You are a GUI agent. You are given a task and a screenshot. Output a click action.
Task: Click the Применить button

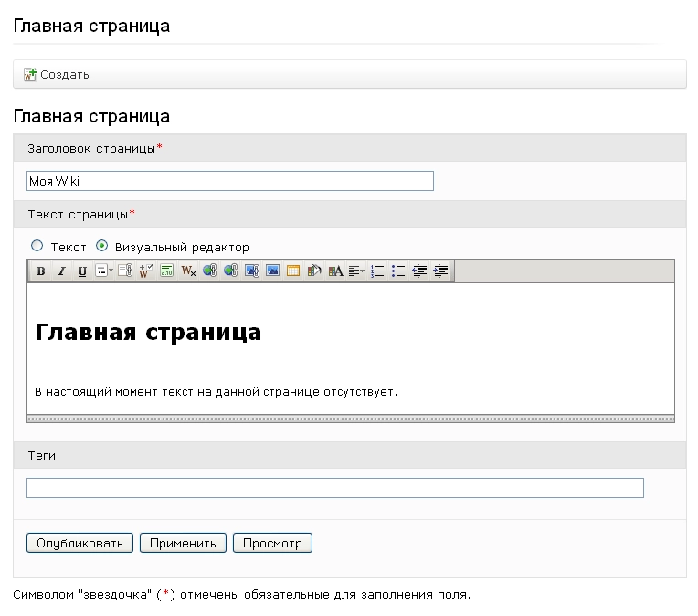[183, 543]
